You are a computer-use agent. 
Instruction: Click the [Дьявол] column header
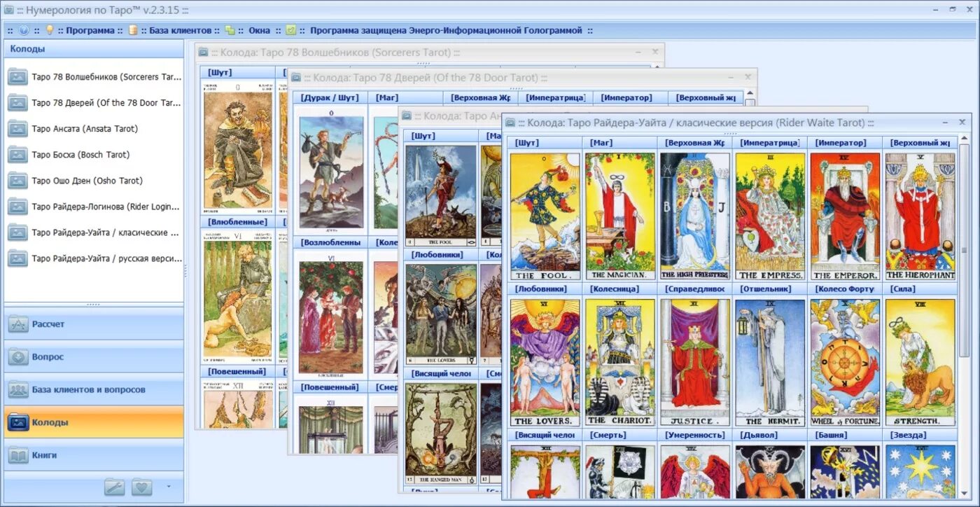(x=770, y=435)
